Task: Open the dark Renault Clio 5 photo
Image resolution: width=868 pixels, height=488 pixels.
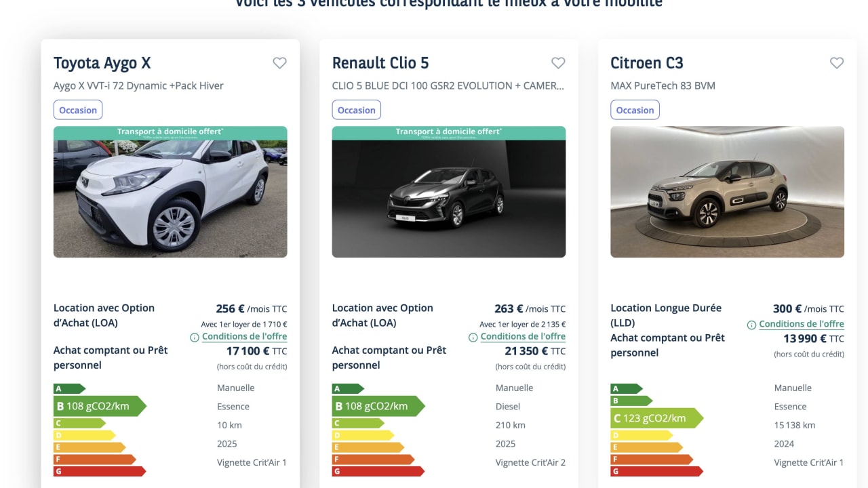Action: point(449,192)
